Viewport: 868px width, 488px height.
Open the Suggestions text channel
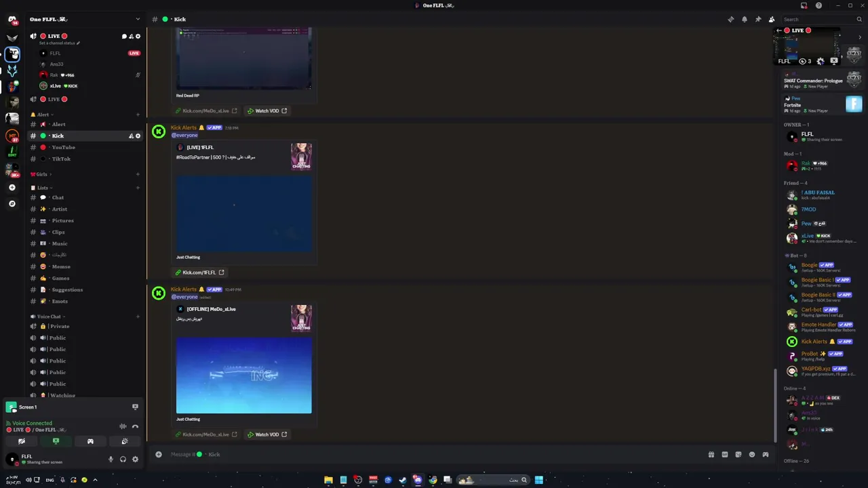tap(85, 289)
